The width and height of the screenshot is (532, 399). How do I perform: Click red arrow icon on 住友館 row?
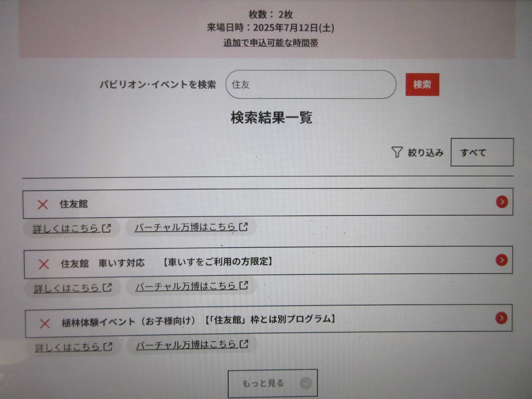tap(502, 202)
